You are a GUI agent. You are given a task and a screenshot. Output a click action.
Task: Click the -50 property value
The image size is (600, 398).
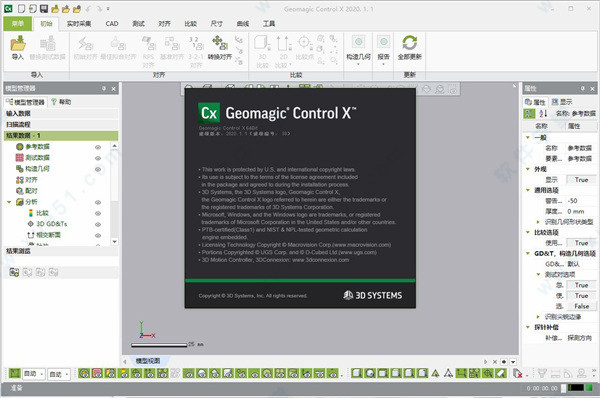pyautogui.click(x=581, y=201)
